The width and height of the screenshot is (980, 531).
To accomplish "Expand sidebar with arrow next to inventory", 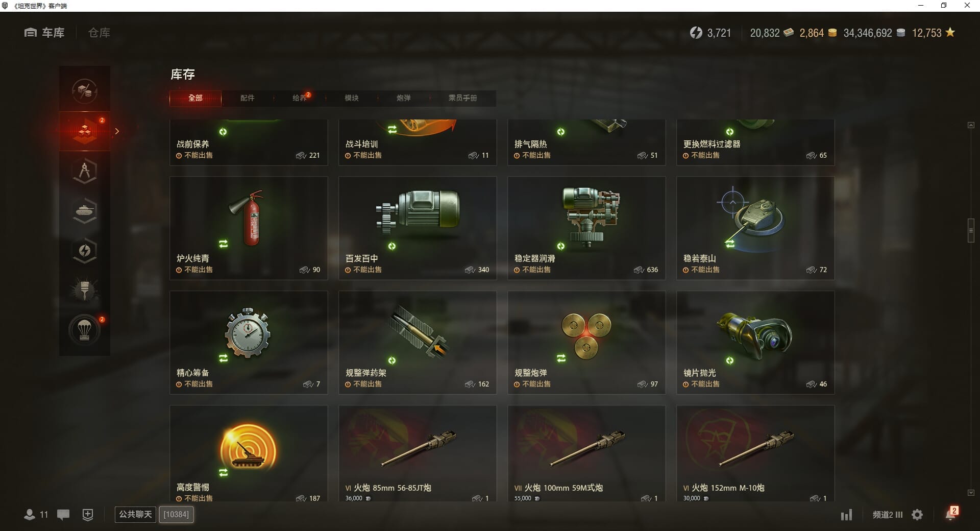I will (117, 131).
